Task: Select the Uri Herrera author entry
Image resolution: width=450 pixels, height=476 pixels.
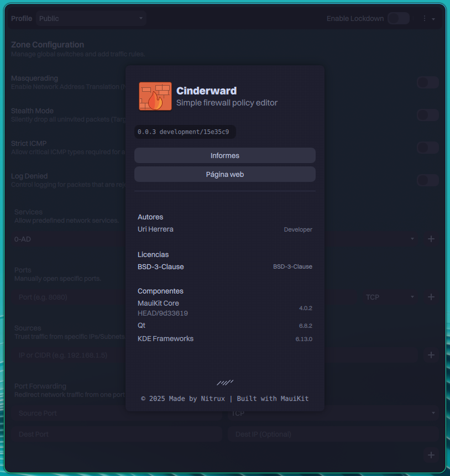Action: pyautogui.click(x=156, y=229)
